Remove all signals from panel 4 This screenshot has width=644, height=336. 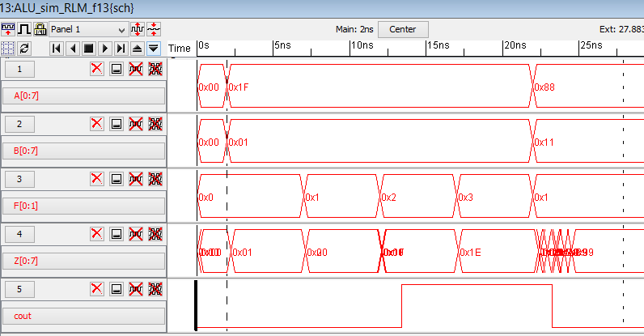pyautogui.click(x=136, y=234)
